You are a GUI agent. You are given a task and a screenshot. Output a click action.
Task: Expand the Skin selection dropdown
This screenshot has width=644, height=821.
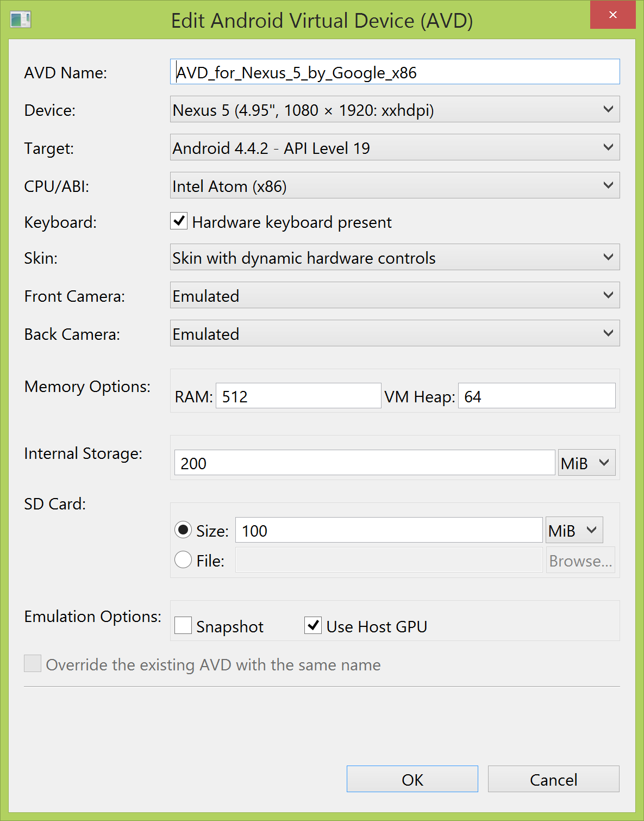tap(395, 258)
